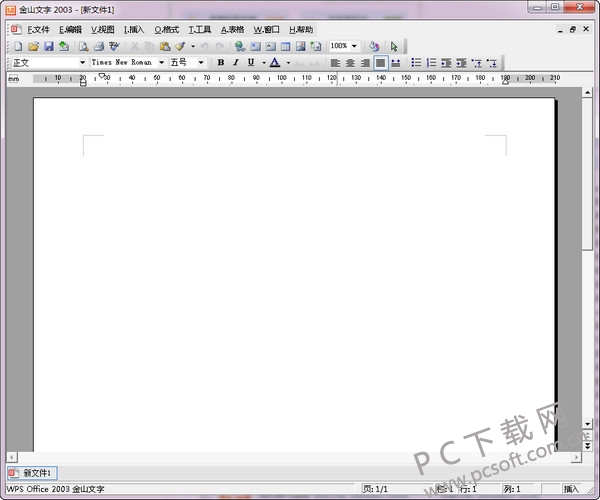Open the T.工具 menu
The image size is (600, 500).
pyautogui.click(x=199, y=29)
